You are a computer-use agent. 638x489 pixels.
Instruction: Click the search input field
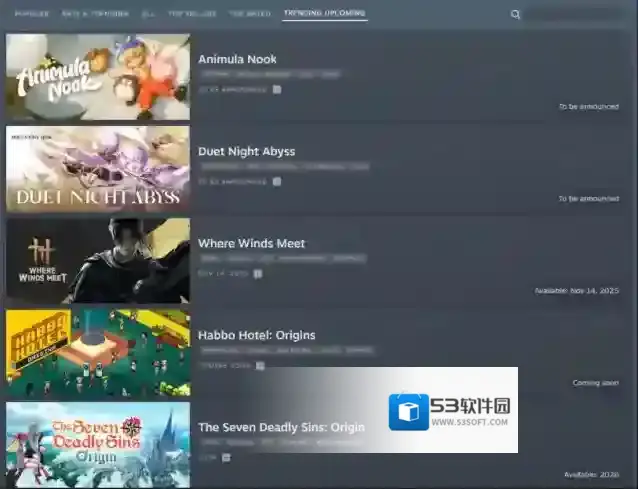(x=577, y=15)
